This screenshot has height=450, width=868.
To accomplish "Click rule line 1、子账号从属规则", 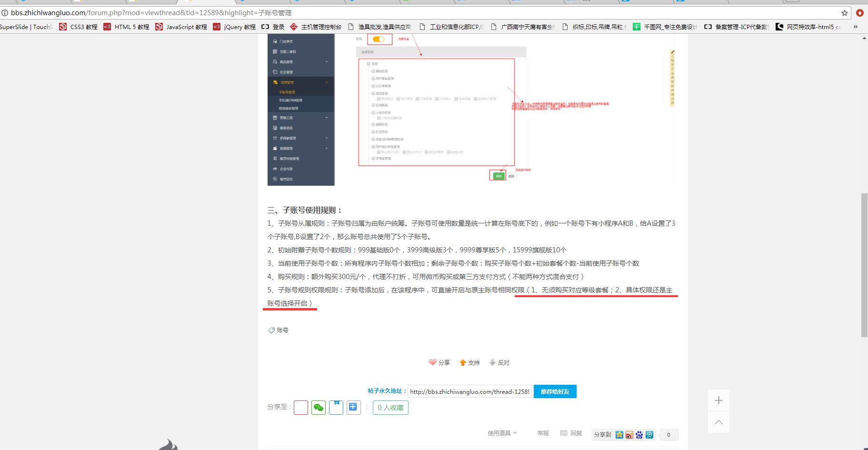I will point(471,230).
